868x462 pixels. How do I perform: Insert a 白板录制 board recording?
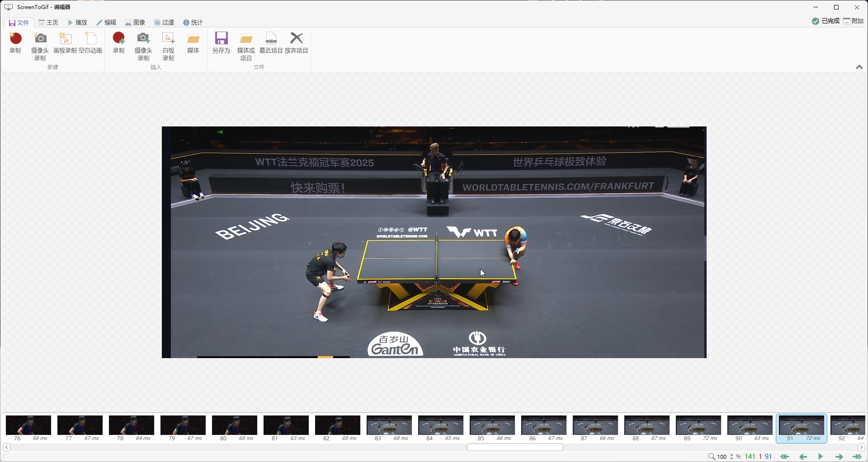[x=168, y=39]
